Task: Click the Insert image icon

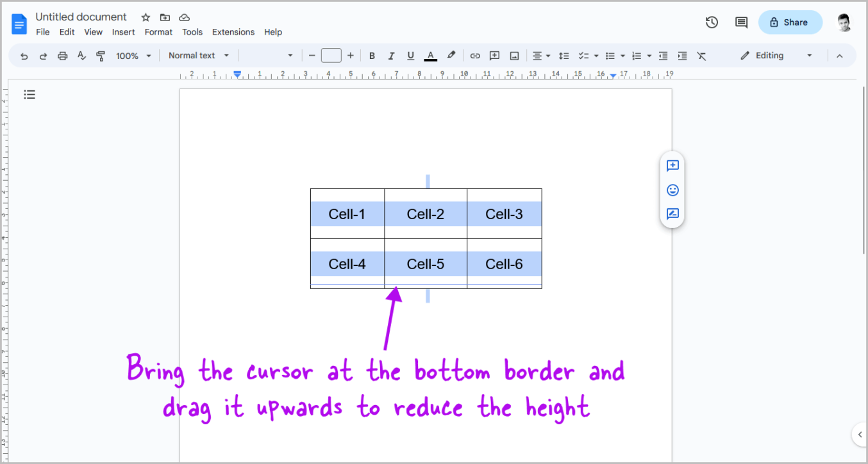Action: 514,56
